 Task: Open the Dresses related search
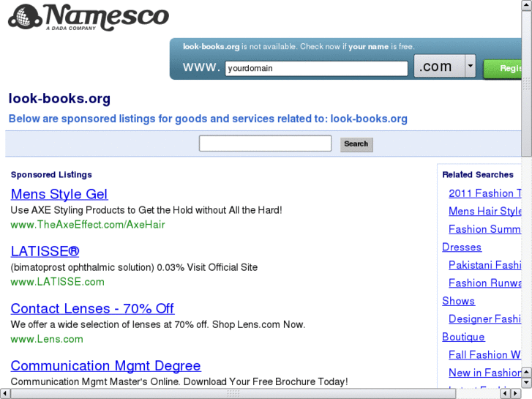462,247
